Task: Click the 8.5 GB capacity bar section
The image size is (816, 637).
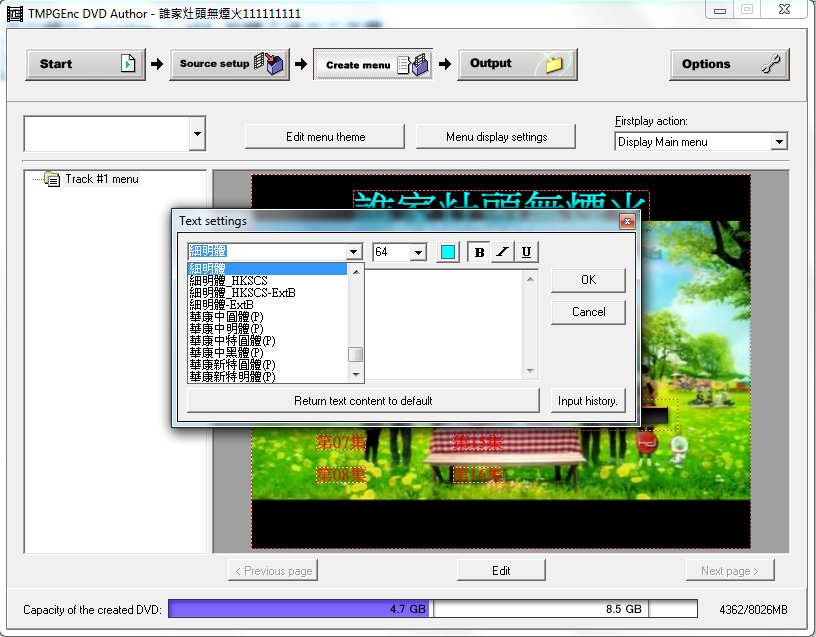Action: coord(541,609)
